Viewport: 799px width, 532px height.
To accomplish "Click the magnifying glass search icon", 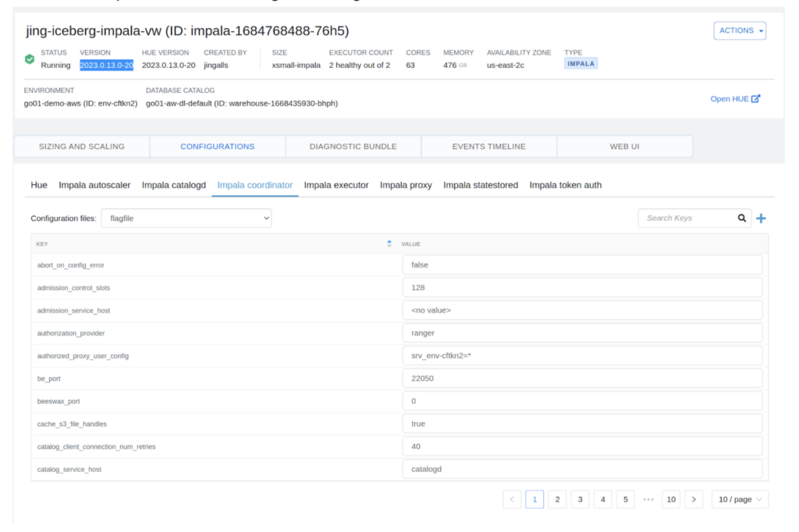I will (x=741, y=218).
